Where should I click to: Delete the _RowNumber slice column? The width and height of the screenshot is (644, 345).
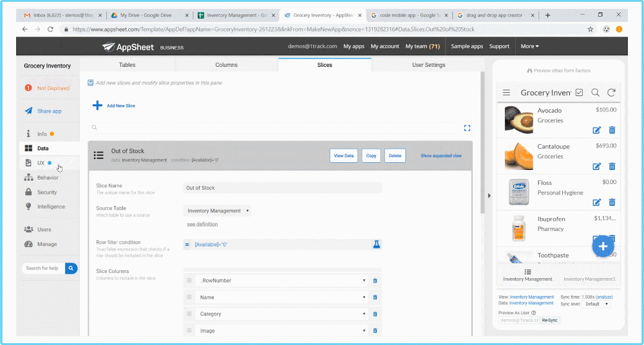pyautogui.click(x=375, y=281)
